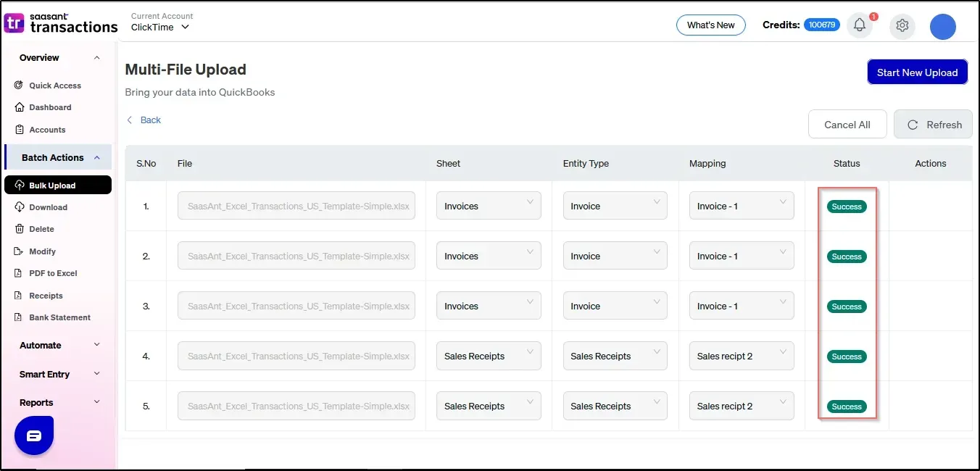Click the Quick Access sidebar icon
Screen dimensions: 980x471
click(x=19, y=86)
